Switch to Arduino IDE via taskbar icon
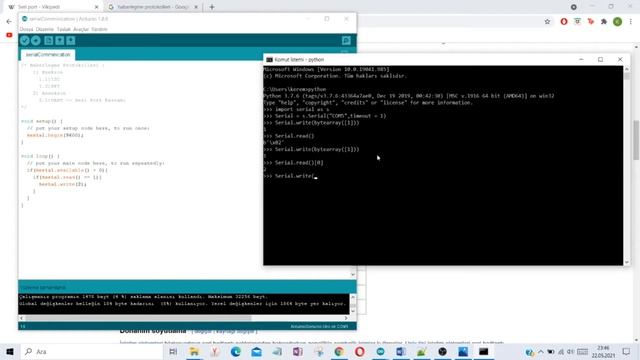 pyautogui.click(x=380, y=351)
